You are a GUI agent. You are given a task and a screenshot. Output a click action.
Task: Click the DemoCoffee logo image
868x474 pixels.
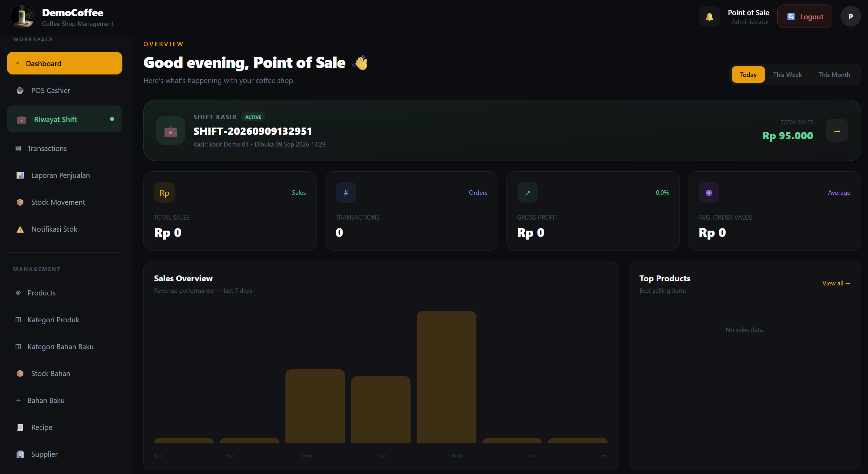(22, 16)
